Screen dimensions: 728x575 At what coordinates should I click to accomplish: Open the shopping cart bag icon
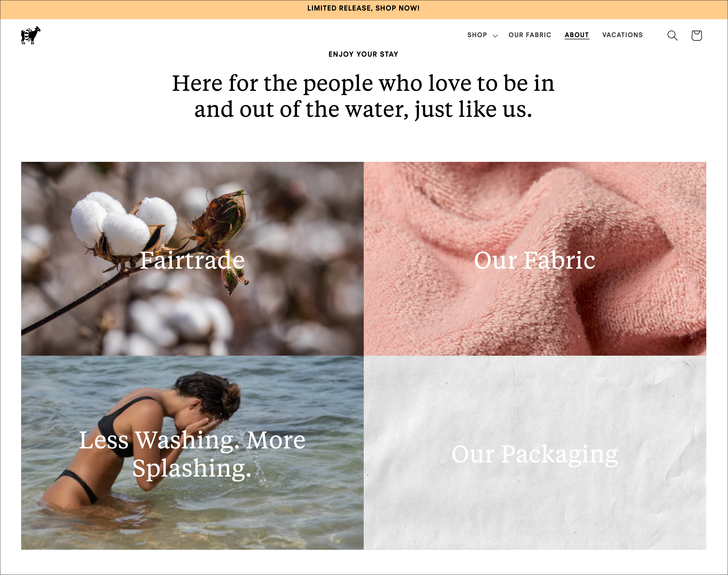[696, 35]
